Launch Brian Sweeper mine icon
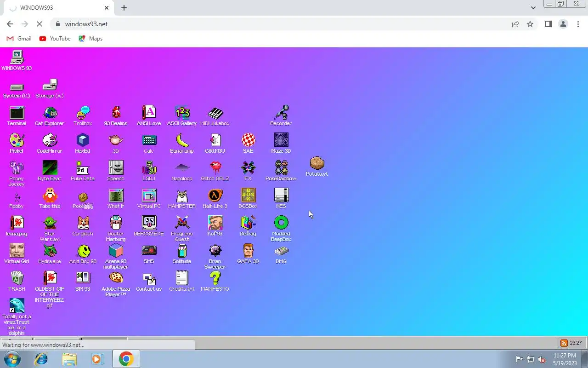Viewport: 588px width, 368px height. click(x=215, y=256)
